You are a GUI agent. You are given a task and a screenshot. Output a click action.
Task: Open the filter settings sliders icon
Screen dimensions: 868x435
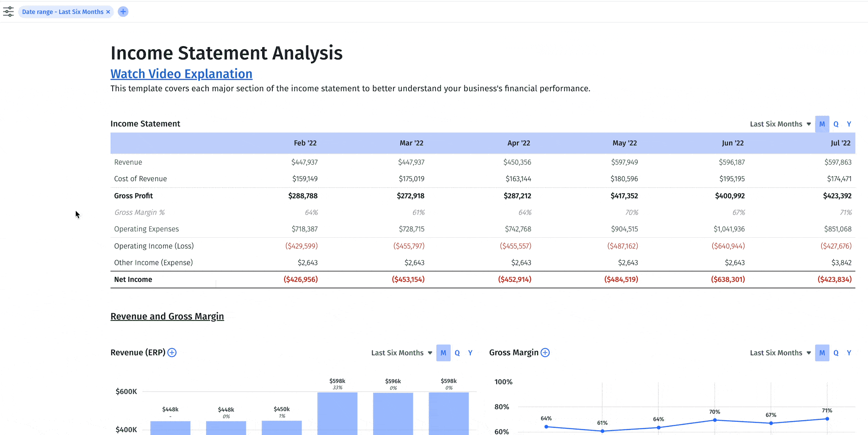pyautogui.click(x=8, y=12)
